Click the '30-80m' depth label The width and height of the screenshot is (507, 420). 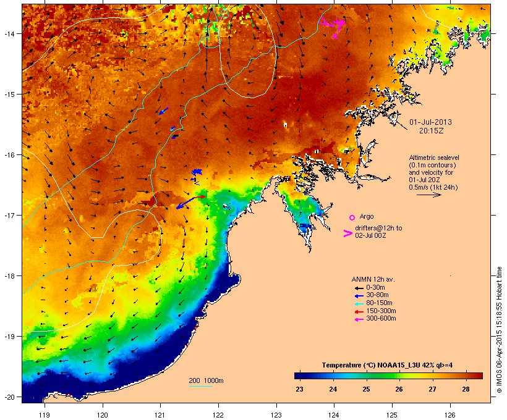377,295
